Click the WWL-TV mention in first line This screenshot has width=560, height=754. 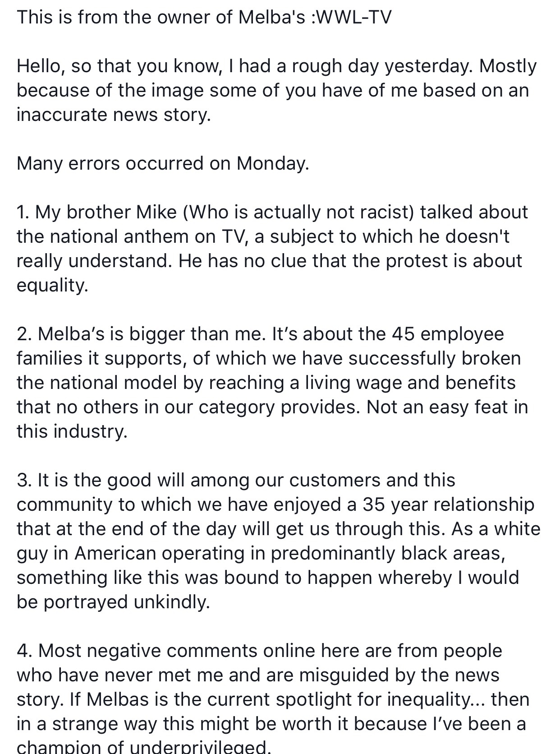tap(355, 17)
